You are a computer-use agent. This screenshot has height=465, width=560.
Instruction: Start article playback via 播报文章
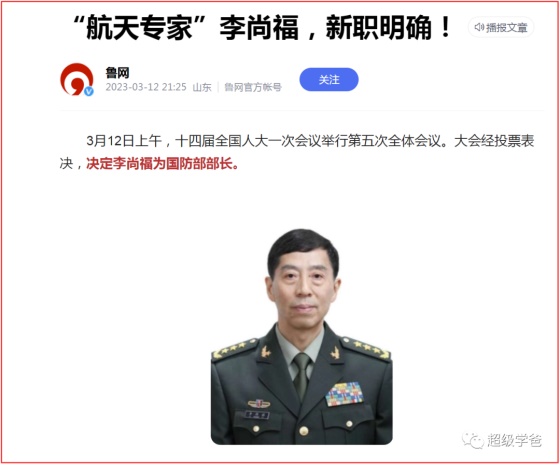tap(501, 28)
